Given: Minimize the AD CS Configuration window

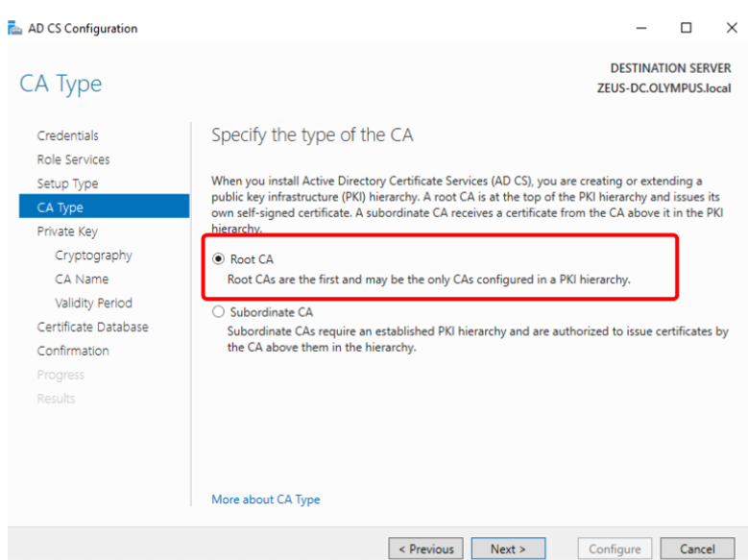Looking at the screenshot, I should click(640, 28).
